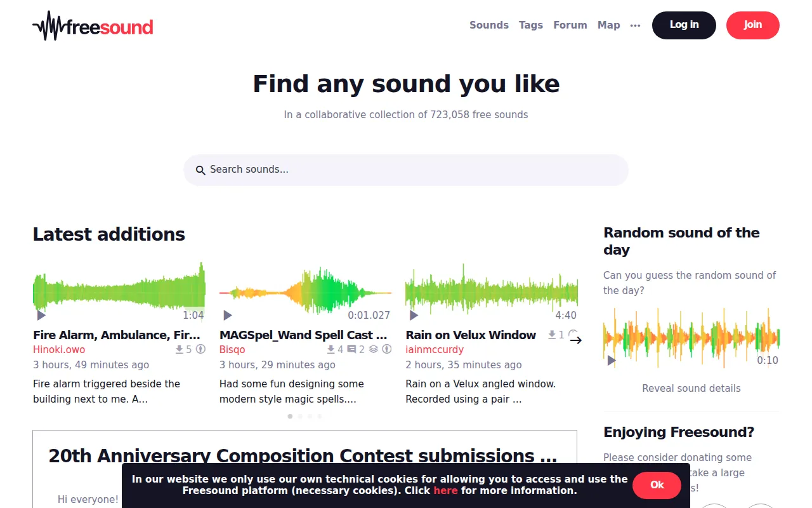Select the first carousel page dot
The width and height of the screenshot is (812, 508).
coord(290,417)
